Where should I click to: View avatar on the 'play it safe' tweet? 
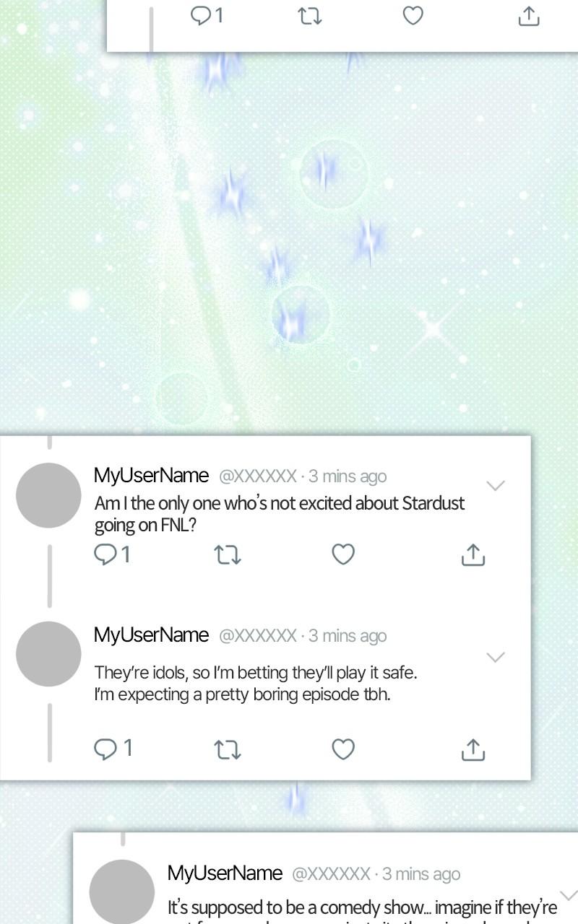point(48,654)
